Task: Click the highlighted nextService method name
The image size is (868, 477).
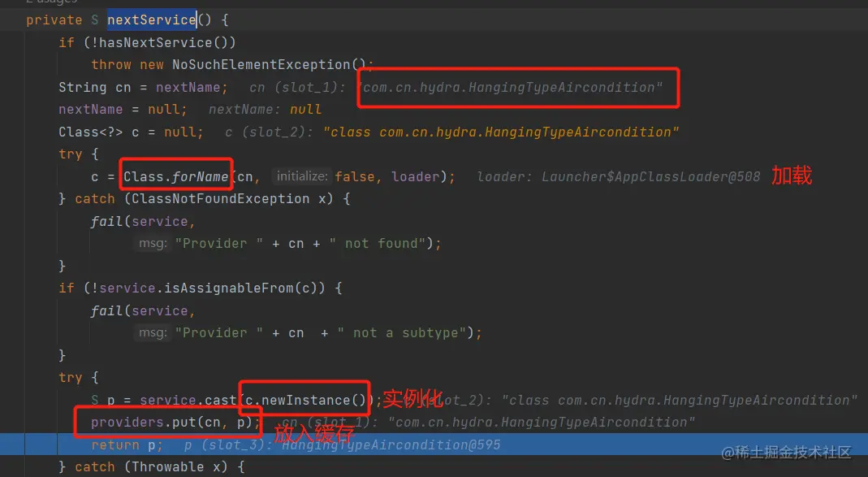Action: click(x=152, y=20)
